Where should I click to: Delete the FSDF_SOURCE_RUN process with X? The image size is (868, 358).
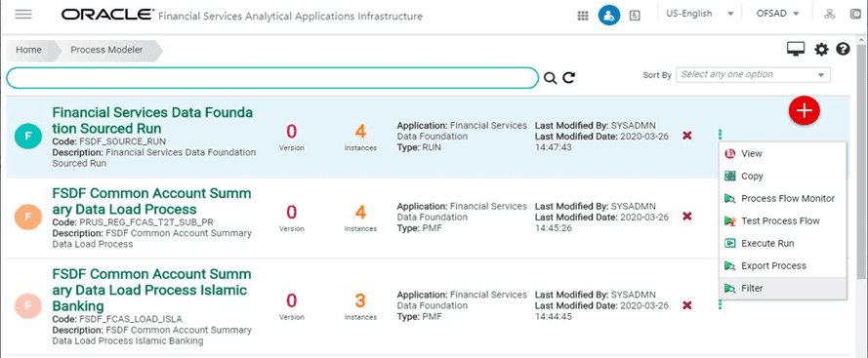coord(687,136)
